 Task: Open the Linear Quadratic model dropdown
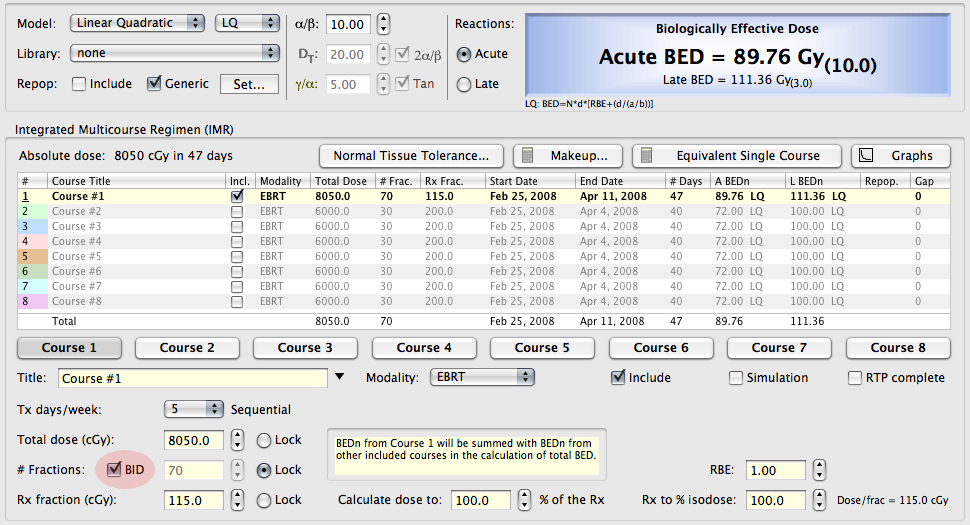click(x=138, y=23)
